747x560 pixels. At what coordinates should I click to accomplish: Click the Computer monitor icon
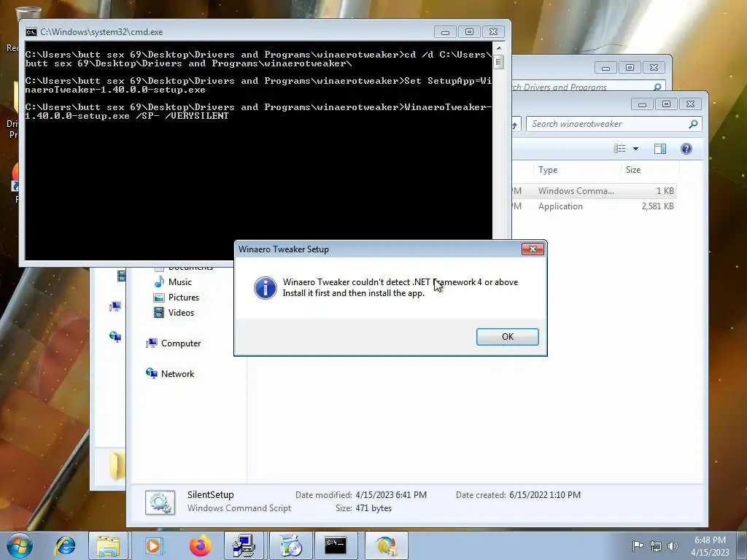pos(152,343)
